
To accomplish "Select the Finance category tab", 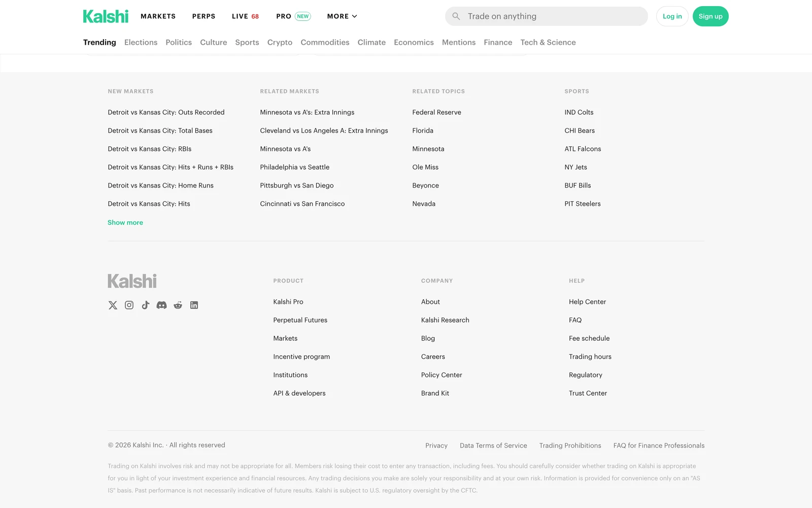I will coord(498,42).
